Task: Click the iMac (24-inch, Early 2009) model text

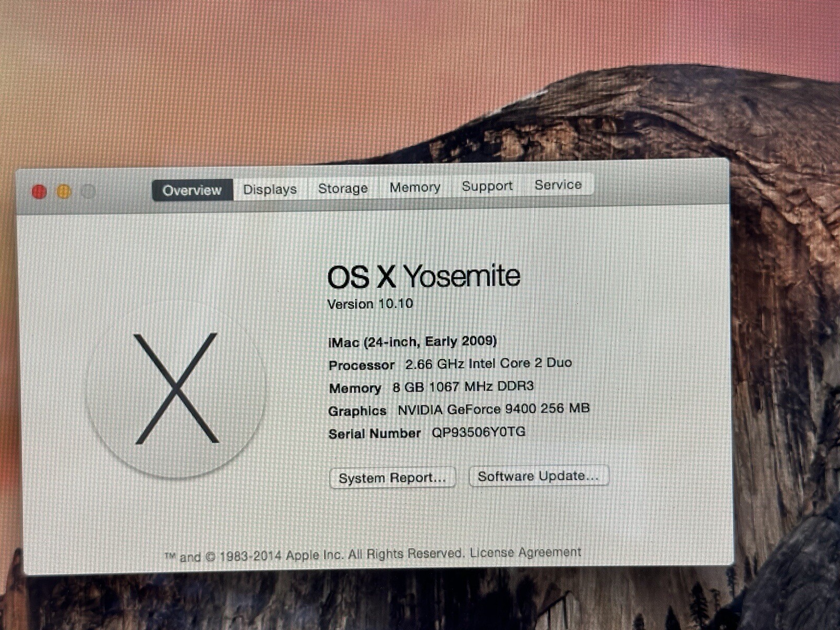Action: (x=413, y=342)
